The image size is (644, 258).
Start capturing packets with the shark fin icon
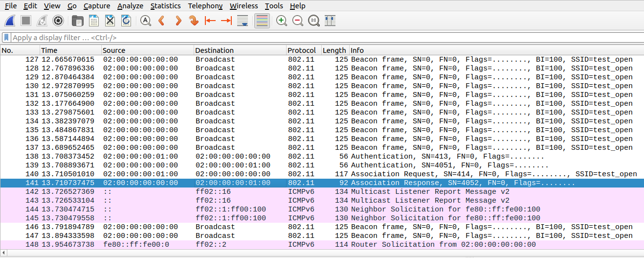pyautogui.click(x=10, y=21)
